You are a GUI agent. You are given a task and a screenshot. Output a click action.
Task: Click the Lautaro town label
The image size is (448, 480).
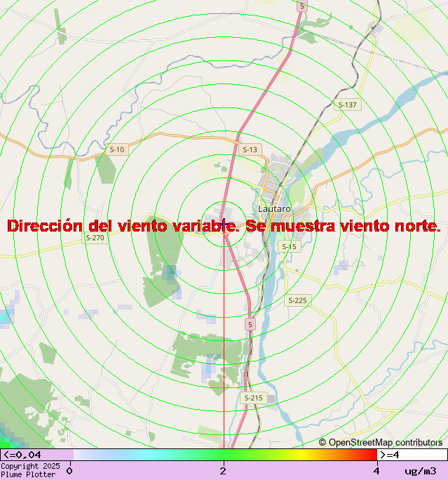tap(274, 209)
